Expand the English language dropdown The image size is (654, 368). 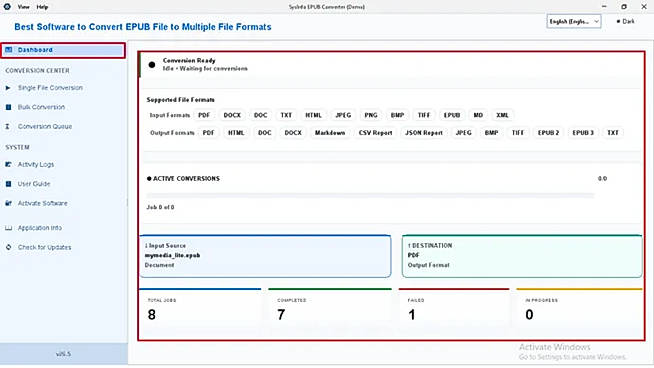[574, 21]
